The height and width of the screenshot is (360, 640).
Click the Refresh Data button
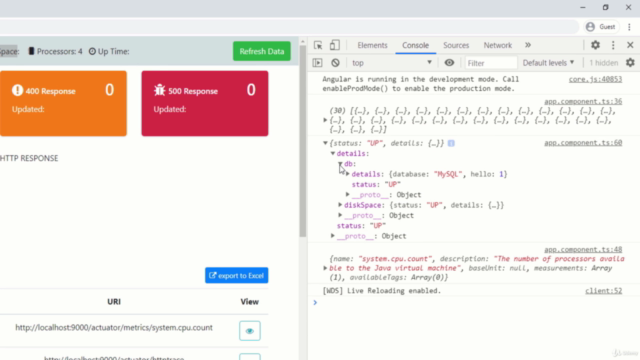tap(262, 51)
